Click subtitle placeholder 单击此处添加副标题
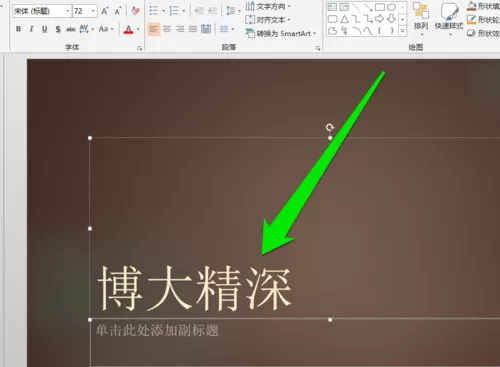Screen dimensions: 500x367 click(x=157, y=330)
